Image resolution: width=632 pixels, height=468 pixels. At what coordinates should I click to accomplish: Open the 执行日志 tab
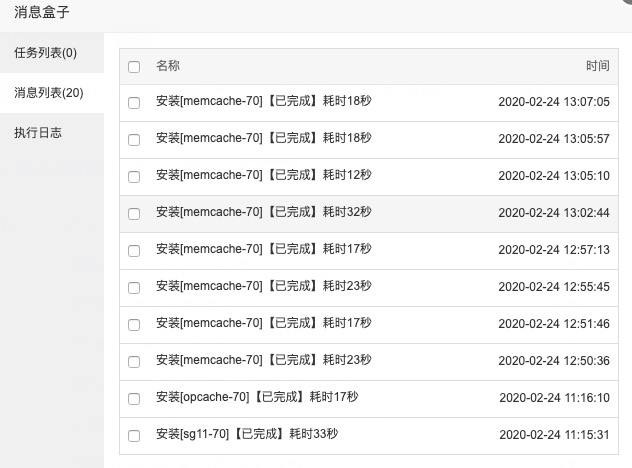point(38,132)
